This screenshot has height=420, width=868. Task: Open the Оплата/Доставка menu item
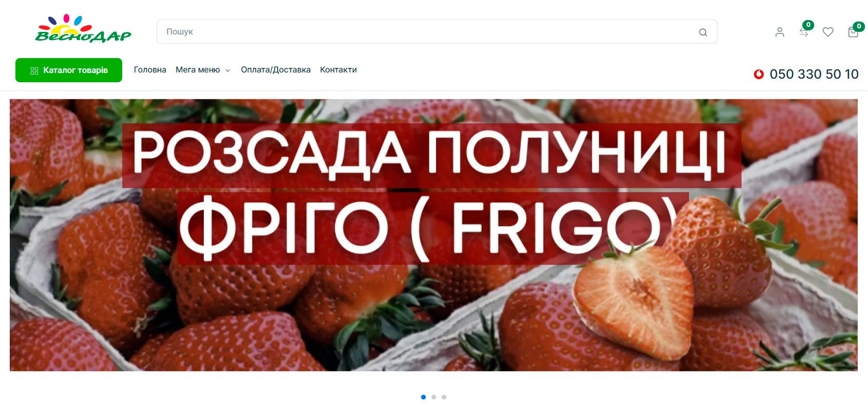(x=276, y=70)
